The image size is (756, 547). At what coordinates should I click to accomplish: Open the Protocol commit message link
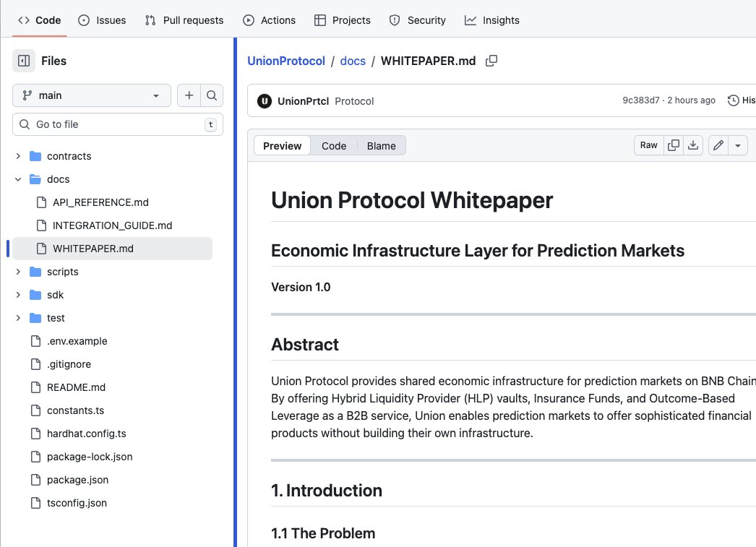tap(354, 101)
